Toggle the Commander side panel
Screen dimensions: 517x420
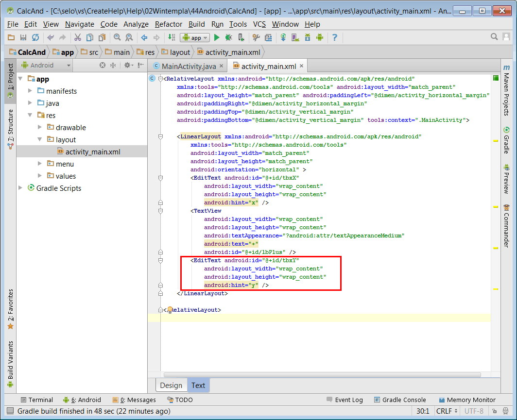506,226
